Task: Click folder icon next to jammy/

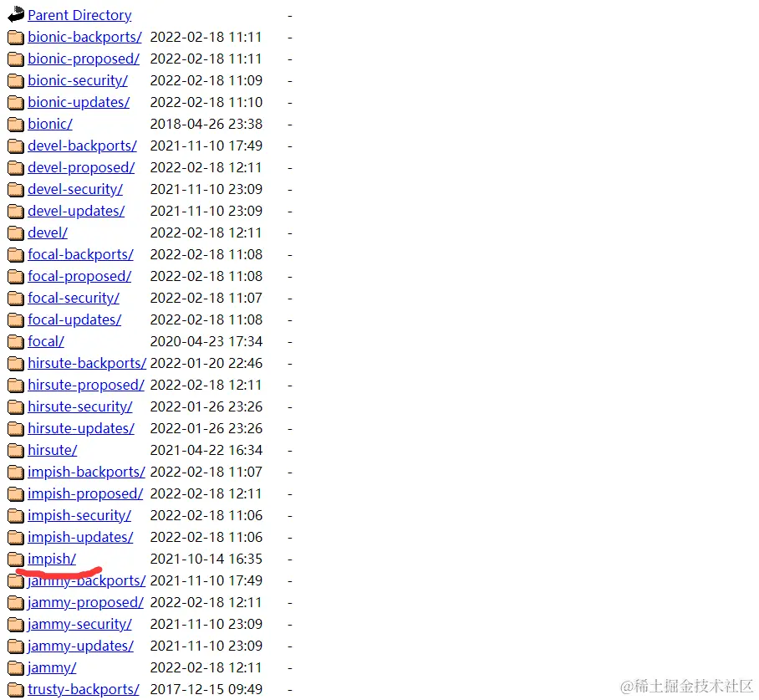Action: 16,668
